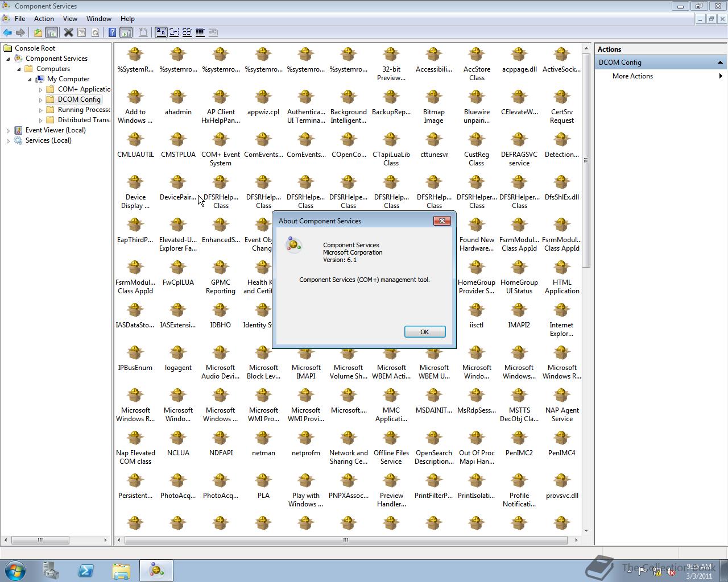Switch to Detail view in toolbar
Screen dimensions: 728x582
(x=200, y=33)
